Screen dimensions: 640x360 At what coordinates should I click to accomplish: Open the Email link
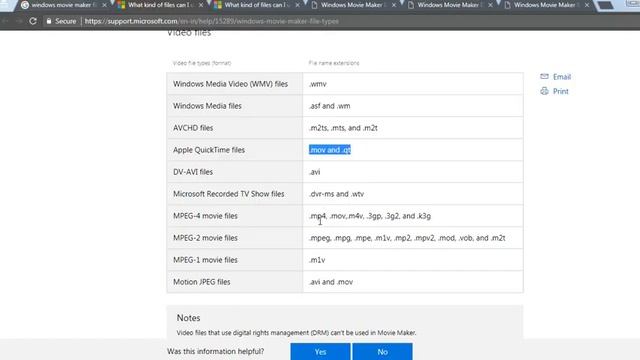(562, 77)
